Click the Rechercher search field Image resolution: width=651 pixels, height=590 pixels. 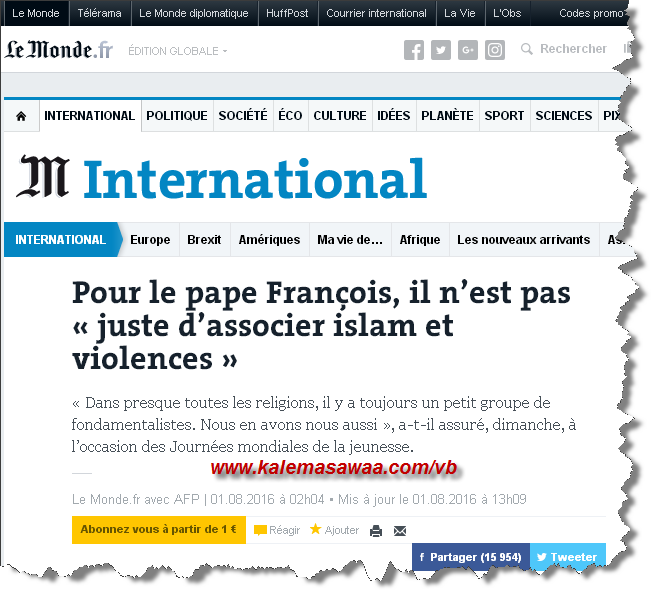pos(573,49)
